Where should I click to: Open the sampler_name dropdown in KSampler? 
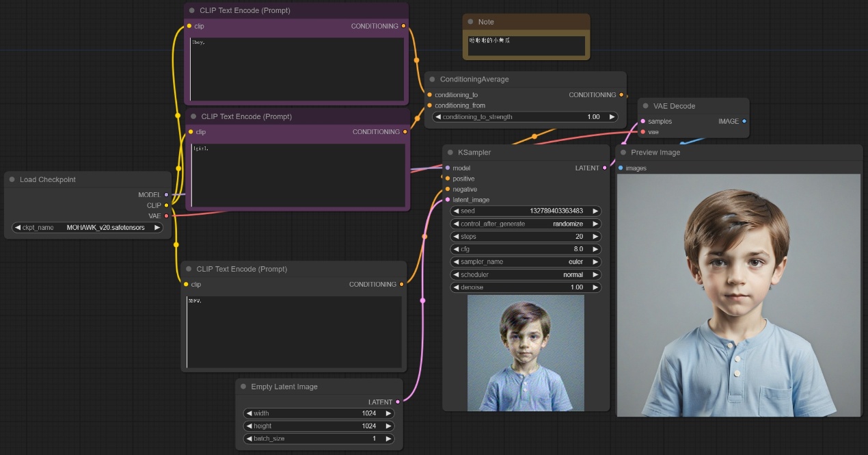pos(526,262)
